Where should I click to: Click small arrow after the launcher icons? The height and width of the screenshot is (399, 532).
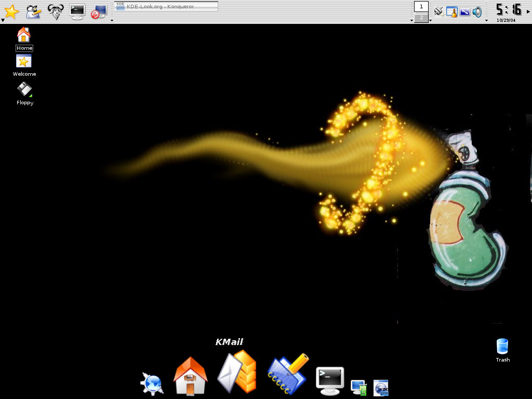[112, 20]
